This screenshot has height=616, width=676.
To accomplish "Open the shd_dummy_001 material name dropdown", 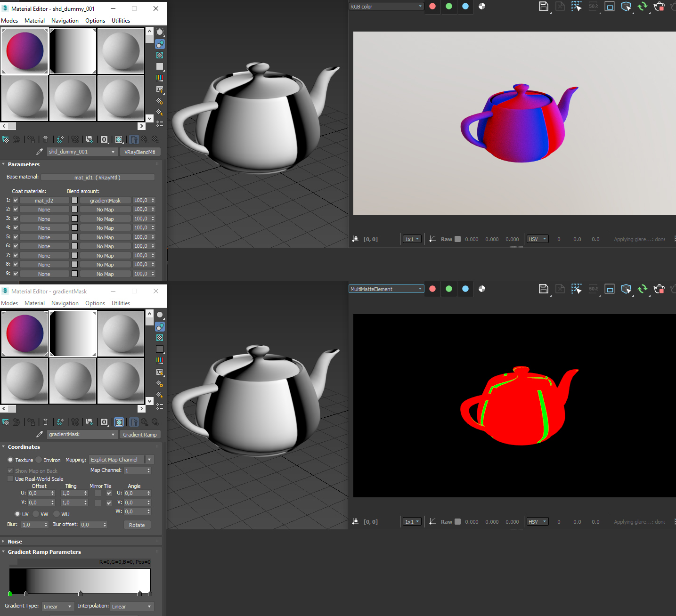I will [x=82, y=152].
